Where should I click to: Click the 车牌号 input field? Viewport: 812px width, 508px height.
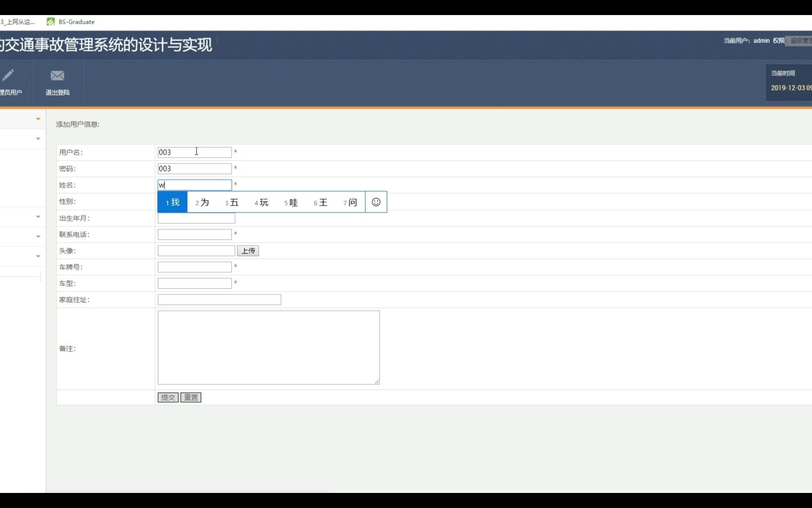pos(195,267)
